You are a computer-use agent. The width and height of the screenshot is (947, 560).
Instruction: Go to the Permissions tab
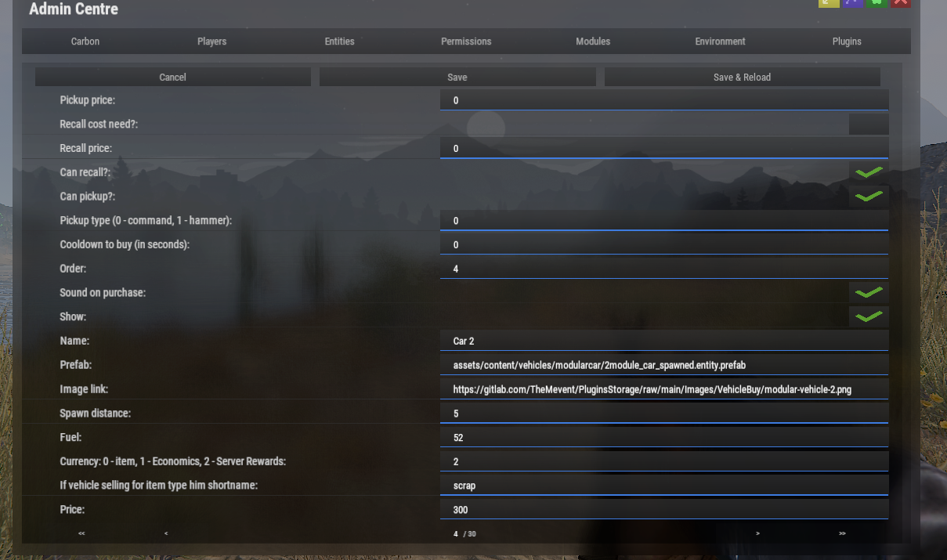(x=466, y=42)
